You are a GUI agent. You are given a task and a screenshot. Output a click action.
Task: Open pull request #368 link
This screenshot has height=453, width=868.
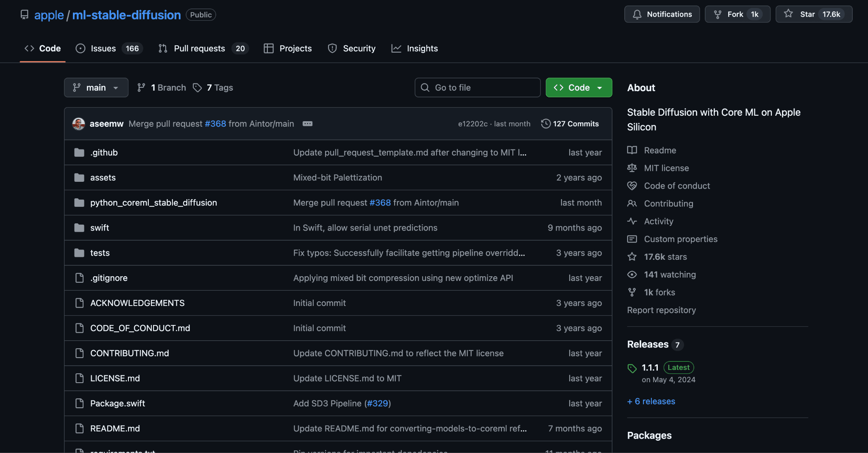point(216,124)
